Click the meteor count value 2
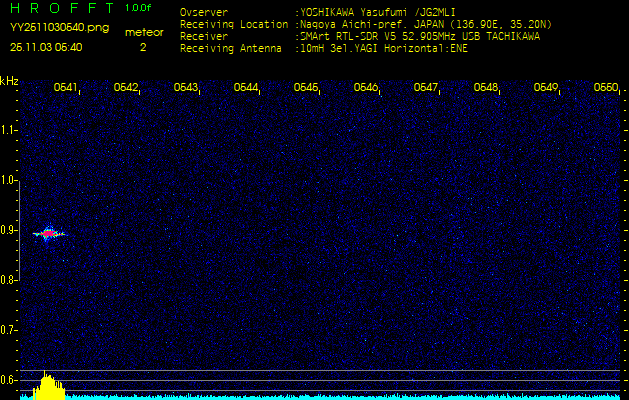The image size is (629, 400). coord(143,47)
